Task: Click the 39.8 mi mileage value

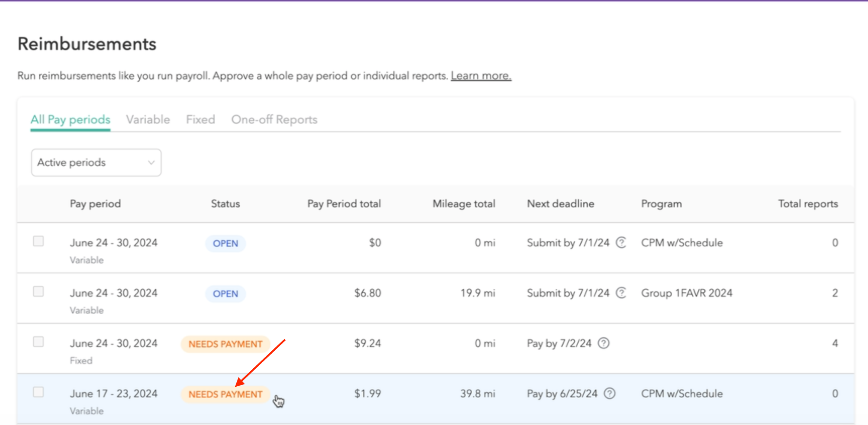Action: [x=478, y=393]
